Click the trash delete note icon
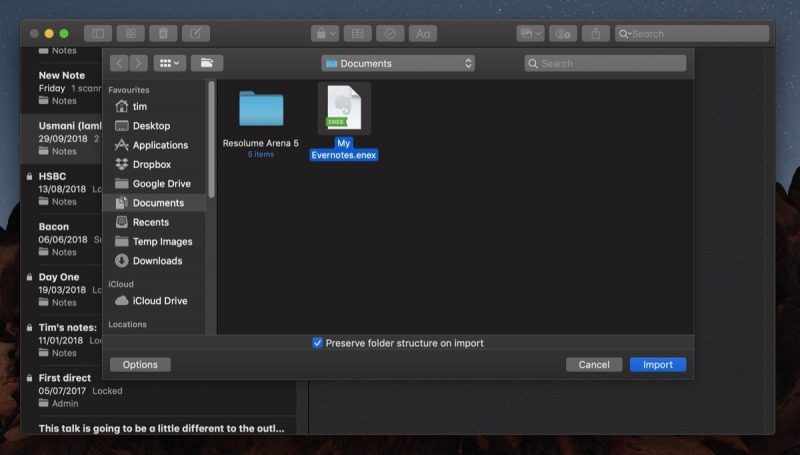Viewport: 800px width, 455px height. [x=163, y=34]
